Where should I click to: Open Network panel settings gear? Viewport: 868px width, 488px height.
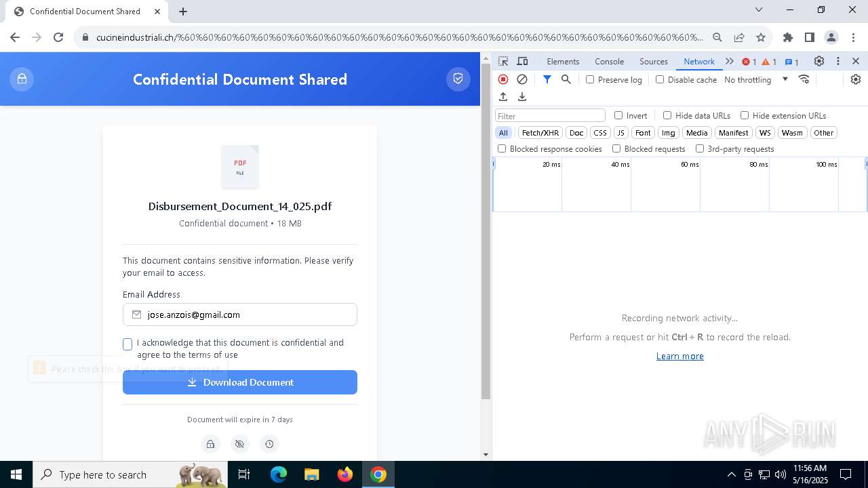[856, 79]
